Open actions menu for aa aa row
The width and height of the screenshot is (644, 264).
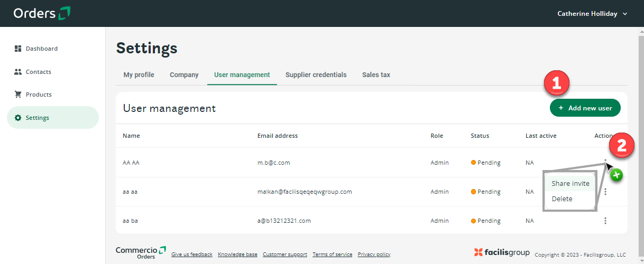pos(605,192)
